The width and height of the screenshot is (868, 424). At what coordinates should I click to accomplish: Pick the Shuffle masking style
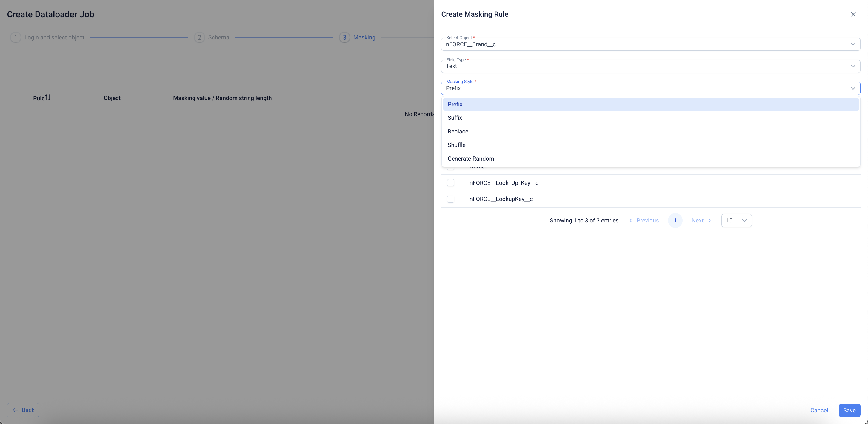pos(457,145)
